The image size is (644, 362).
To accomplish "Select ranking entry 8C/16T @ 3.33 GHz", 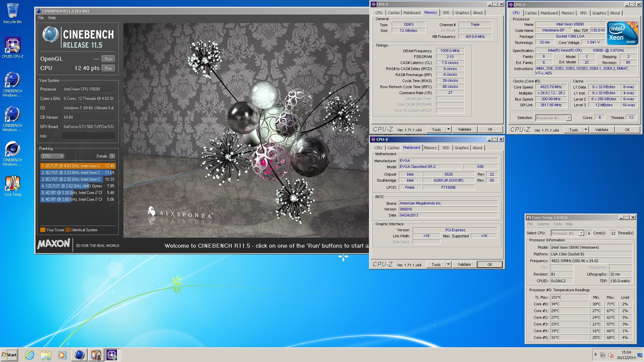I will tap(78, 173).
